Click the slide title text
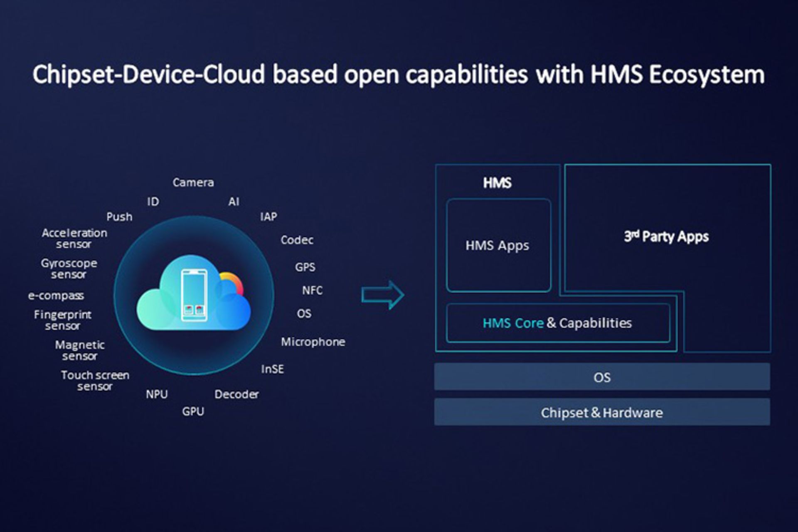Screen dimensions: 798x532 (x=398, y=74)
